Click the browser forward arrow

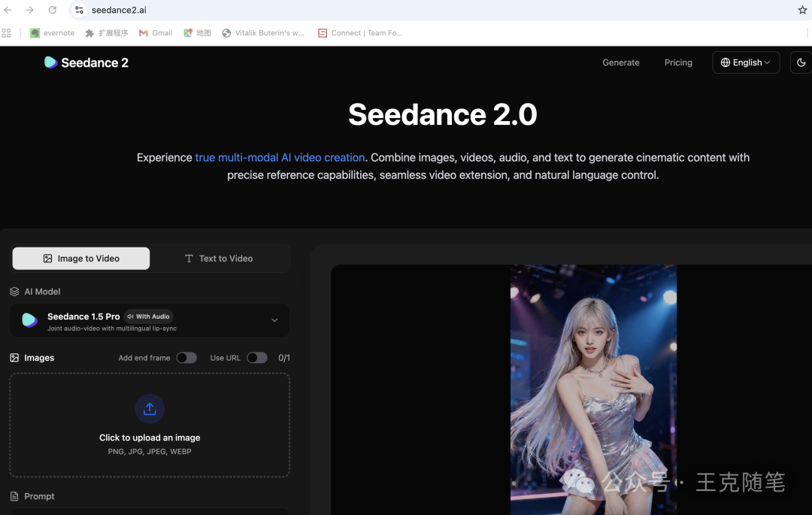pos(30,10)
